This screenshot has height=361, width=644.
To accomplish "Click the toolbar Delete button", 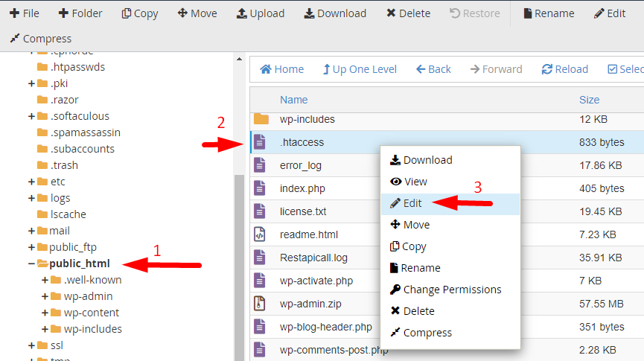I will point(408,13).
